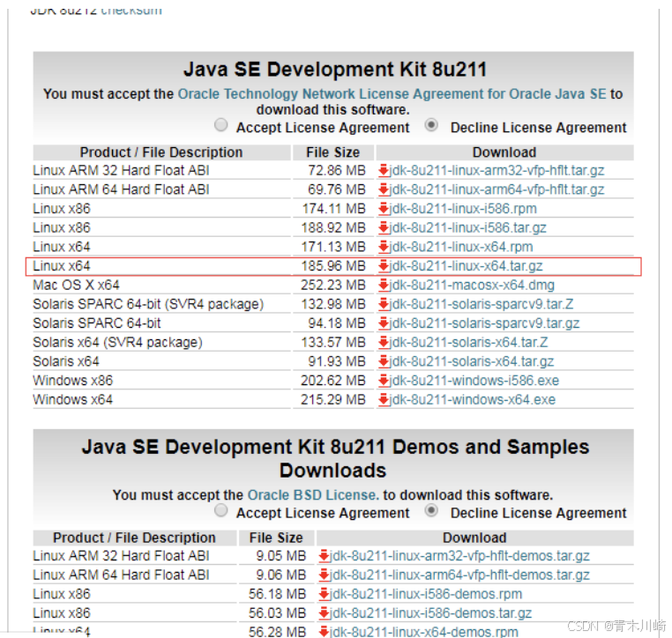Download jdk-8u211-solaris-sparcv9.tar.gz file link
This screenshot has width=672, height=638.
point(484,323)
